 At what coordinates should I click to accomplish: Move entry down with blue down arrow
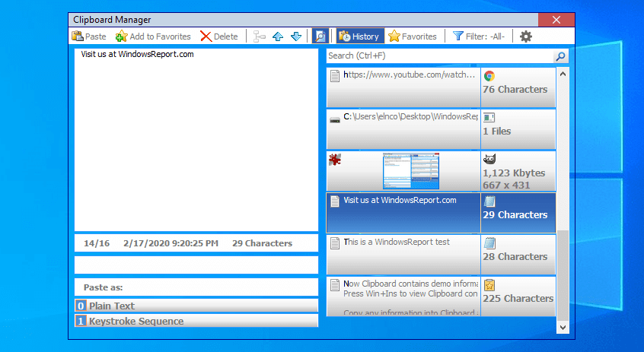[296, 36]
